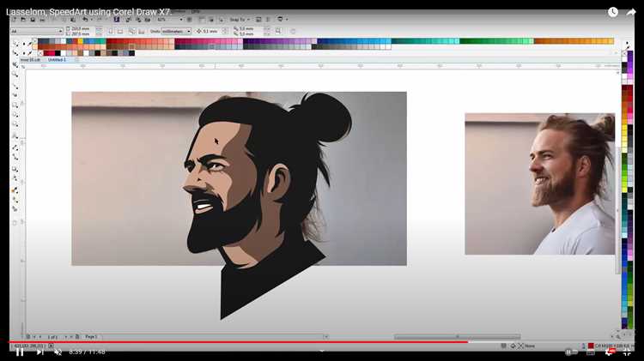Select the Pick tool in the toolbox
This screenshot has height=361, width=644.
click(x=15, y=44)
